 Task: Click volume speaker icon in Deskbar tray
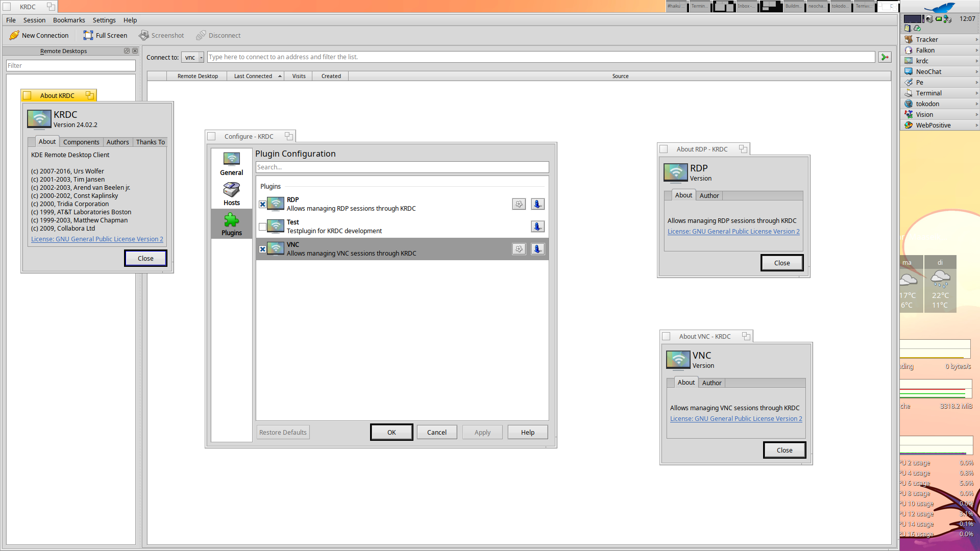point(929,19)
